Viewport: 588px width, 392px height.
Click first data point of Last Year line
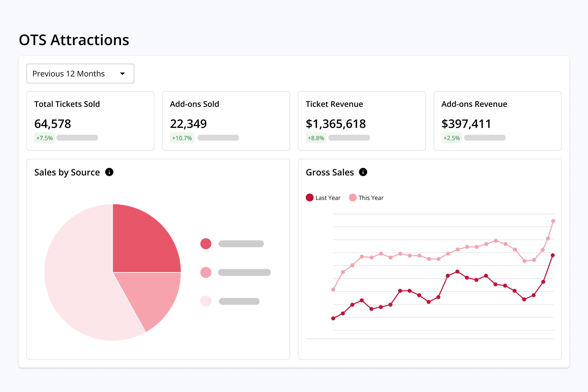pyautogui.click(x=333, y=318)
